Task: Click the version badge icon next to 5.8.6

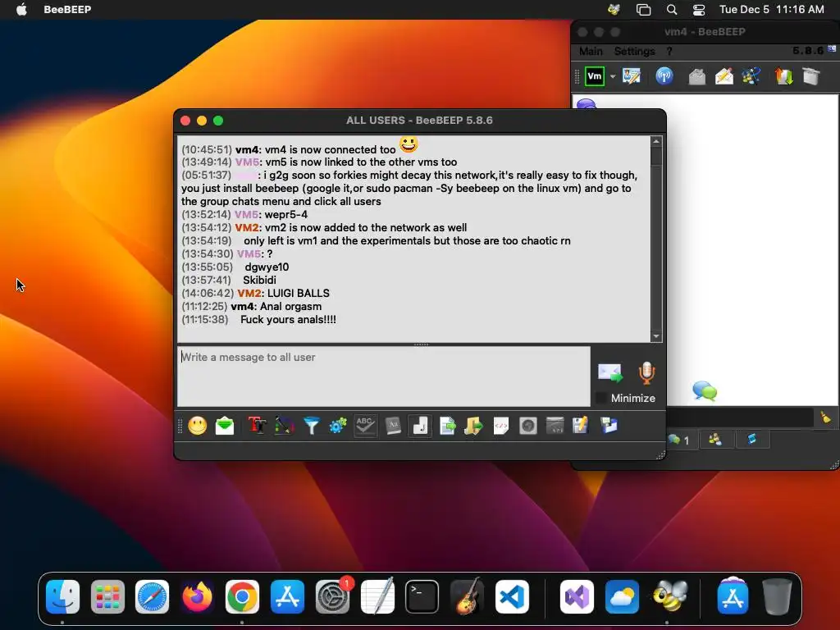Action: pyautogui.click(x=832, y=48)
